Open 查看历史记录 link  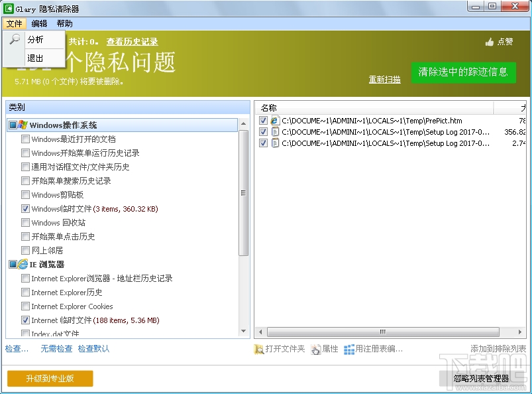133,42
